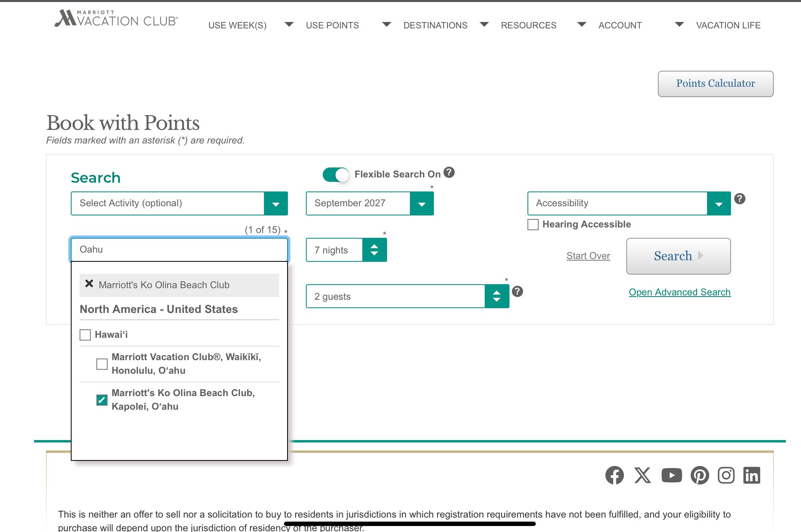Click the Search button
This screenshot has width=801, height=532.
pos(678,256)
